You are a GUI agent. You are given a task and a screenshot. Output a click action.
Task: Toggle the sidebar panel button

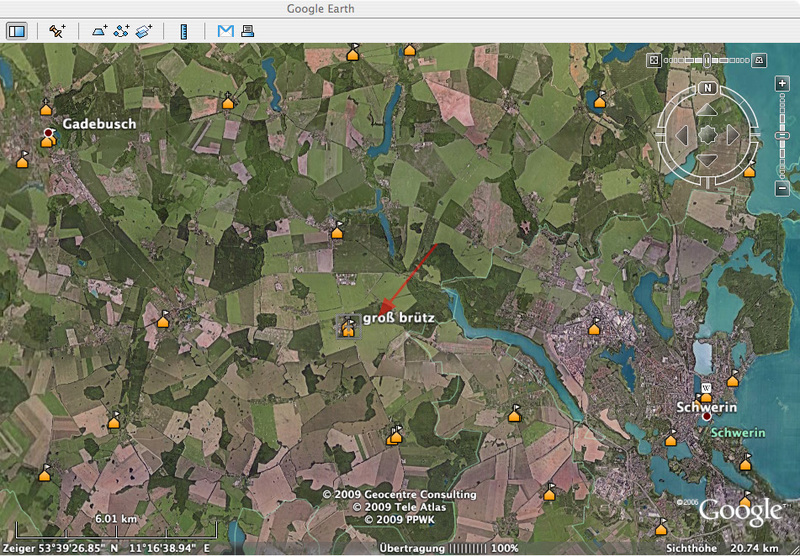[17, 31]
